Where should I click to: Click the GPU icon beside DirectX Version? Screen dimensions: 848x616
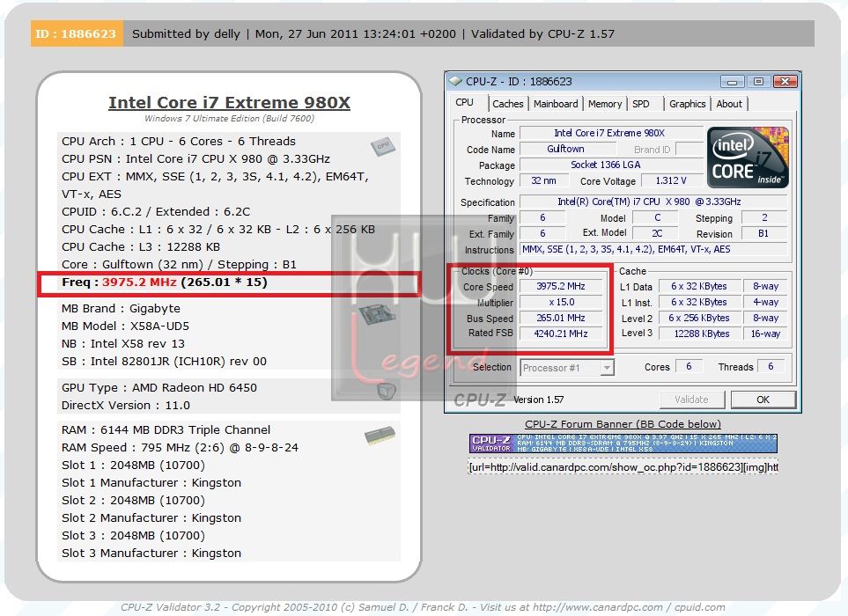pos(386,391)
